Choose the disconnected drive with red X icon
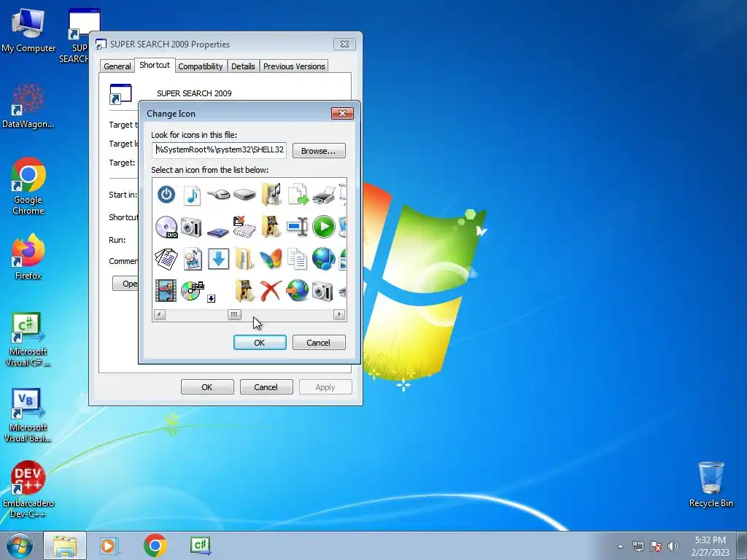 click(x=244, y=227)
